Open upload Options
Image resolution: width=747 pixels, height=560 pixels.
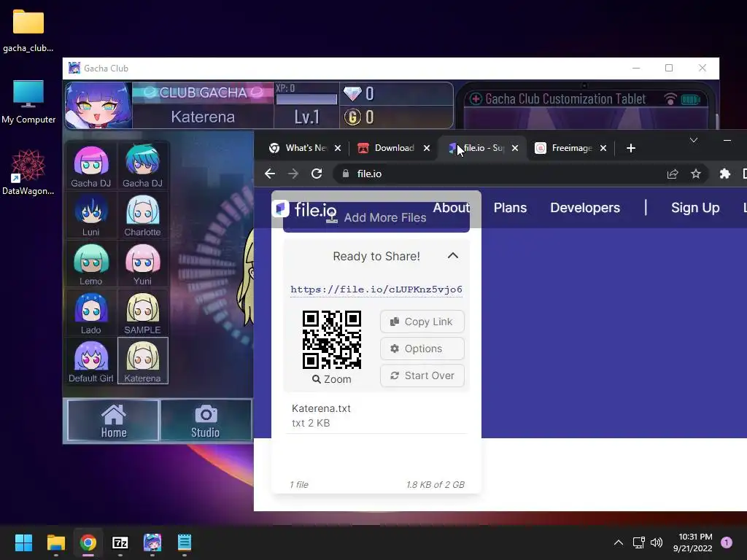click(x=422, y=349)
